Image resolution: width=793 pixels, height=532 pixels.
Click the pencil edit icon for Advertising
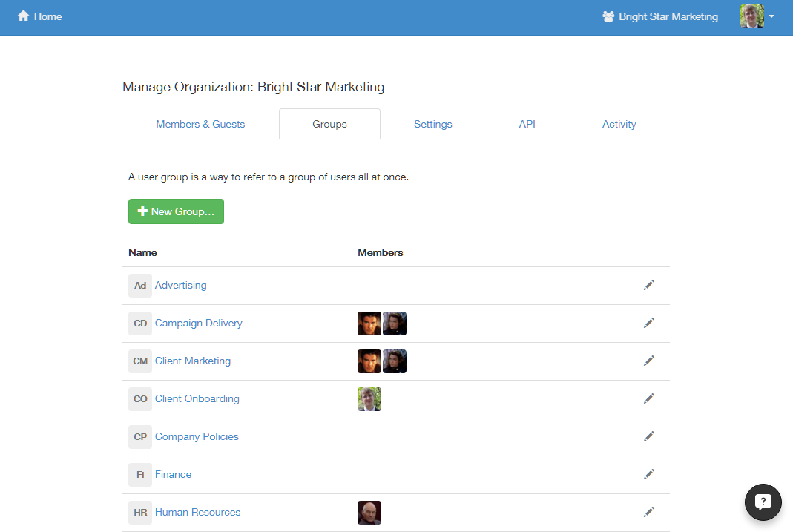[x=649, y=285]
